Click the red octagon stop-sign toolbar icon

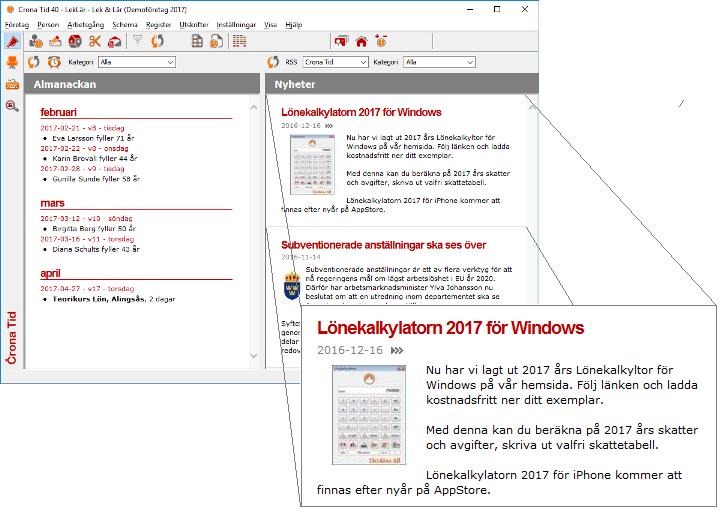pyautogui.click(x=75, y=42)
